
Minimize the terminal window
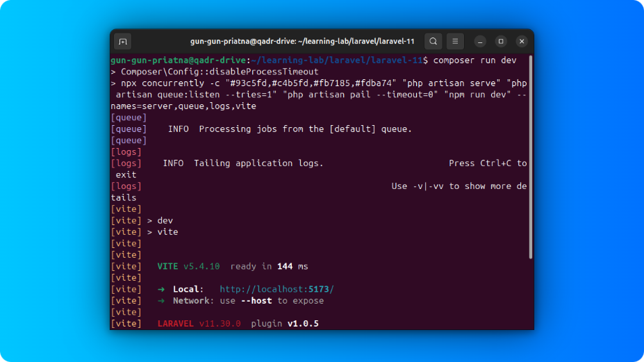(480, 42)
